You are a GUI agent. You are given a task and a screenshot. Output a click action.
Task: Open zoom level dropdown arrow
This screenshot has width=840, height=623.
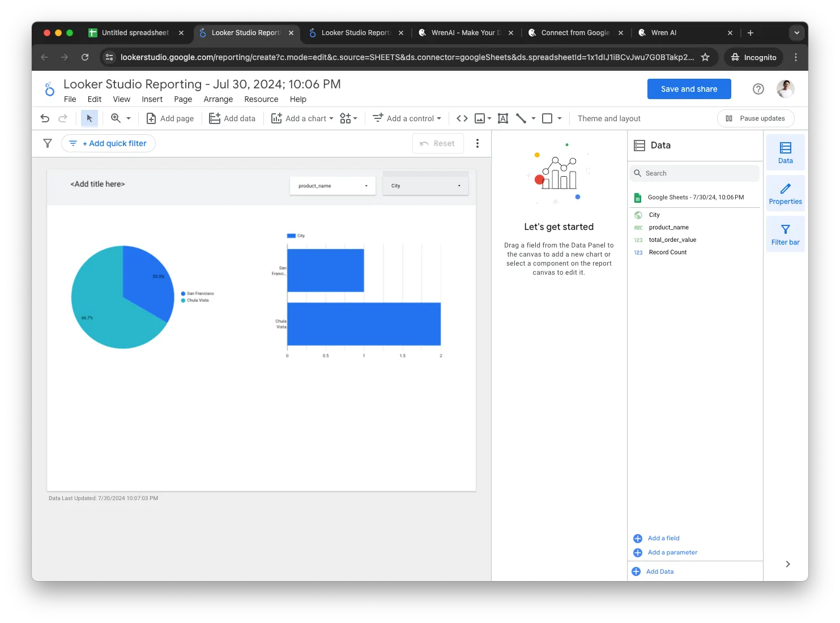pyautogui.click(x=129, y=118)
